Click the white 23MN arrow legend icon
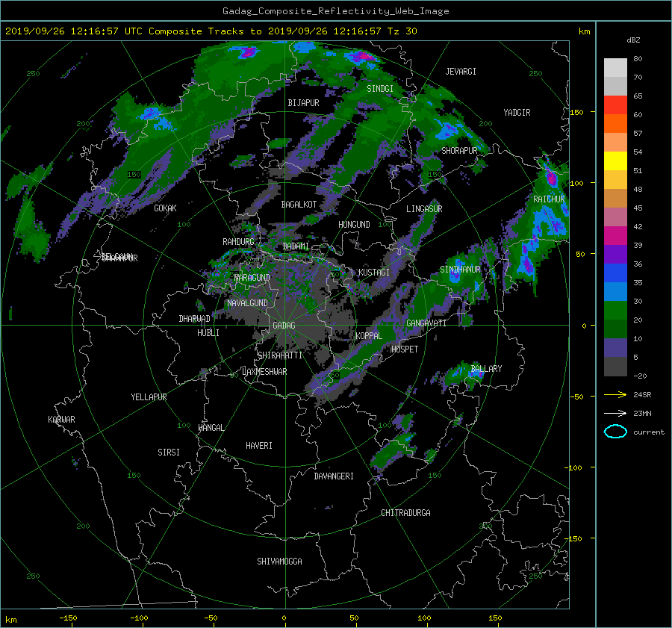 (x=615, y=413)
